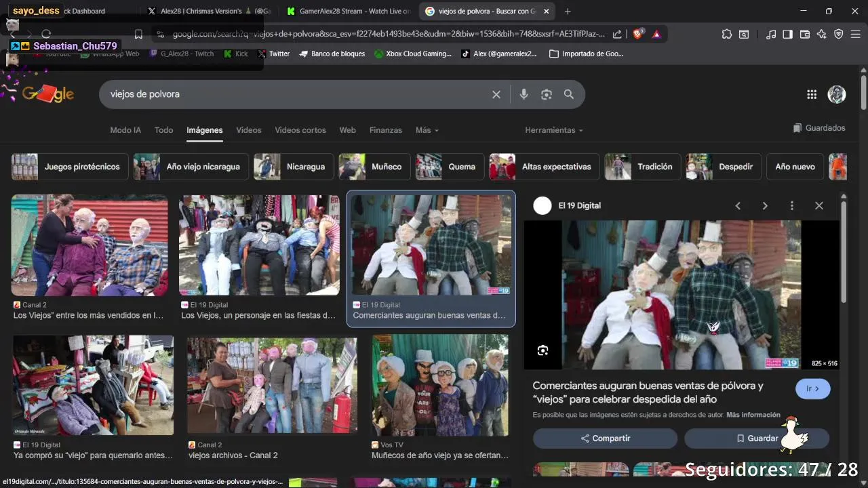The height and width of the screenshot is (488, 868).
Task: Click the Ir visit button
Action: 812,389
